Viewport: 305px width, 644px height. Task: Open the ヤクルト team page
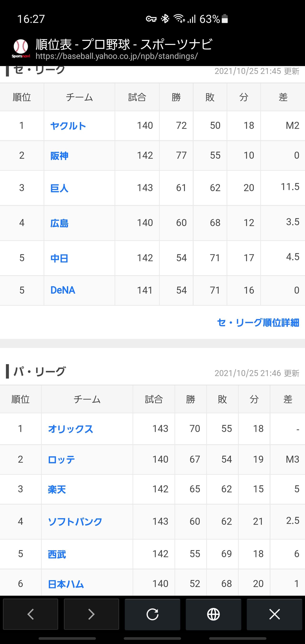(x=68, y=126)
